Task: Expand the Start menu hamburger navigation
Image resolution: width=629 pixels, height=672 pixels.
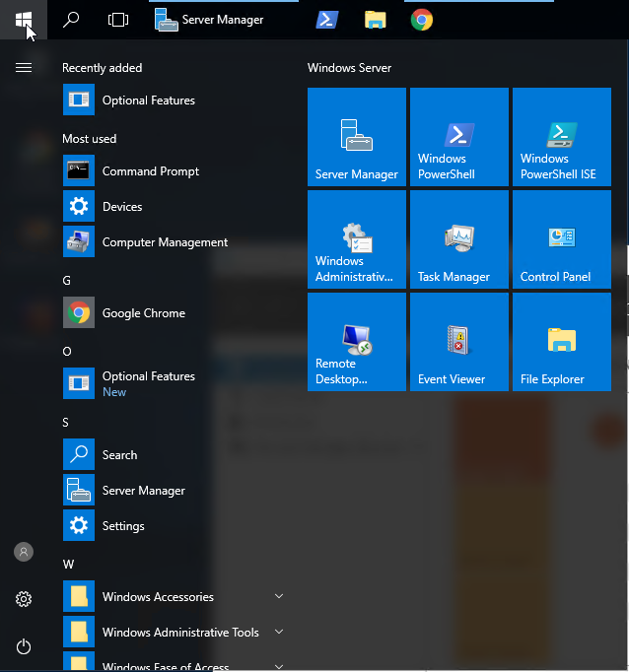Action: click(24, 68)
